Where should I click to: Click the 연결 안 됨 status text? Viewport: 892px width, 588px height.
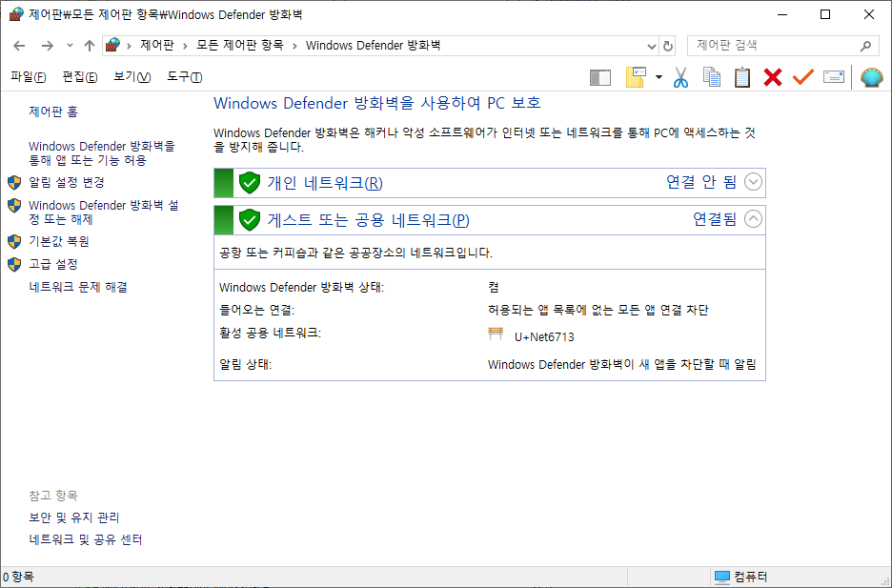click(x=700, y=183)
